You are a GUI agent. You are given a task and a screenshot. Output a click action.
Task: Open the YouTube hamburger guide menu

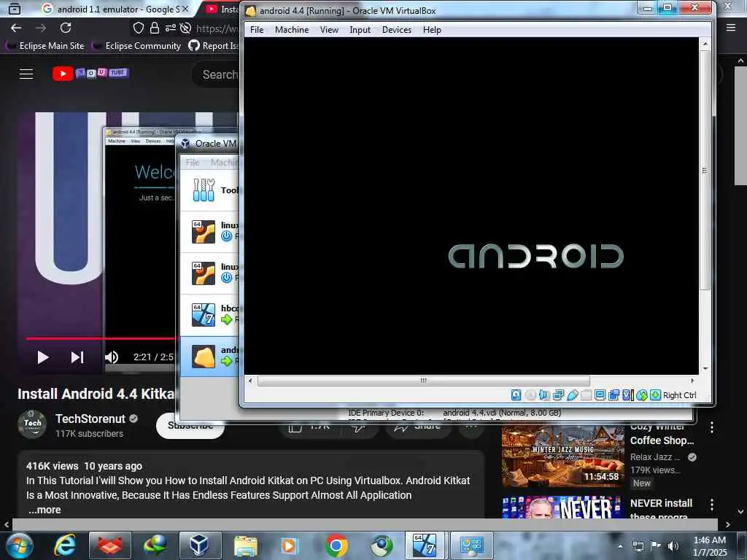coord(26,74)
